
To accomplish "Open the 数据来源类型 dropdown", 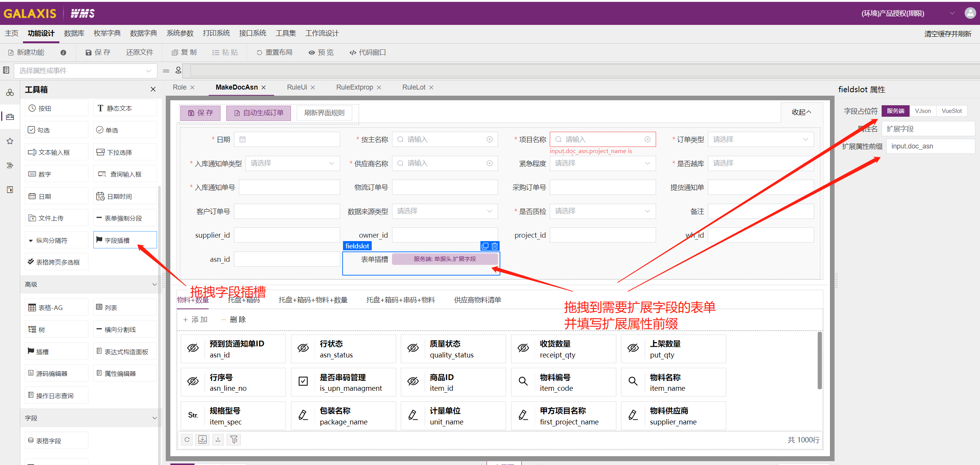I will pos(445,211).
